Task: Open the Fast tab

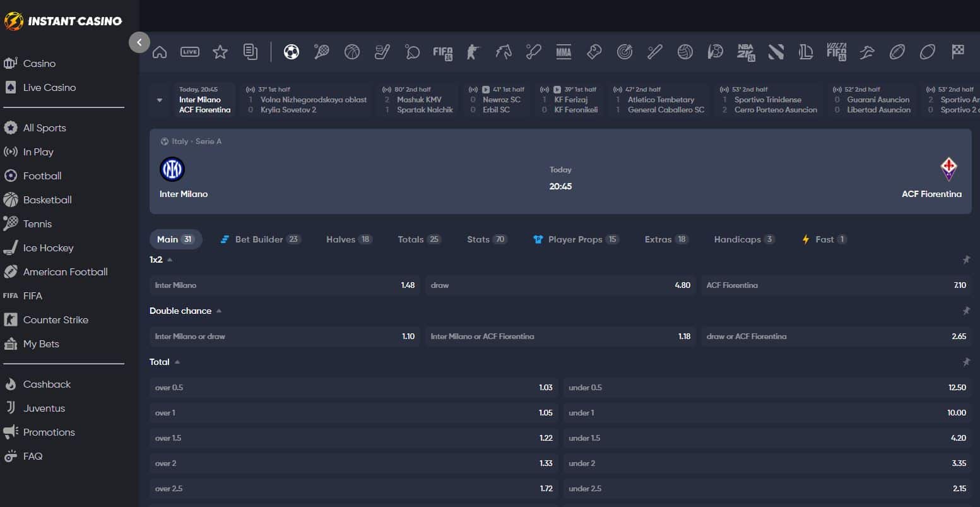Action: [x=824, y=239]
